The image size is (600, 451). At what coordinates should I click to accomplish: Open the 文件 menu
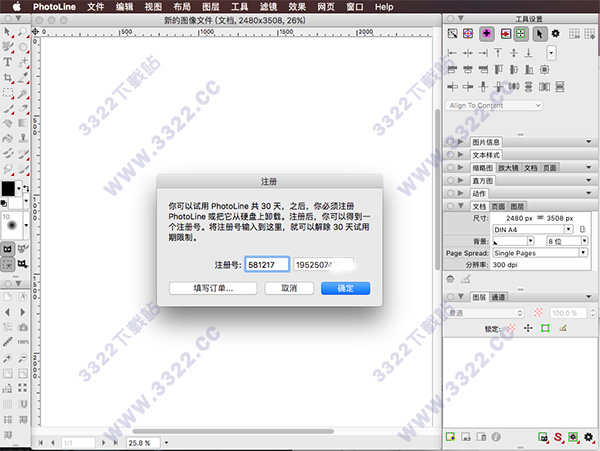(96, 7)
